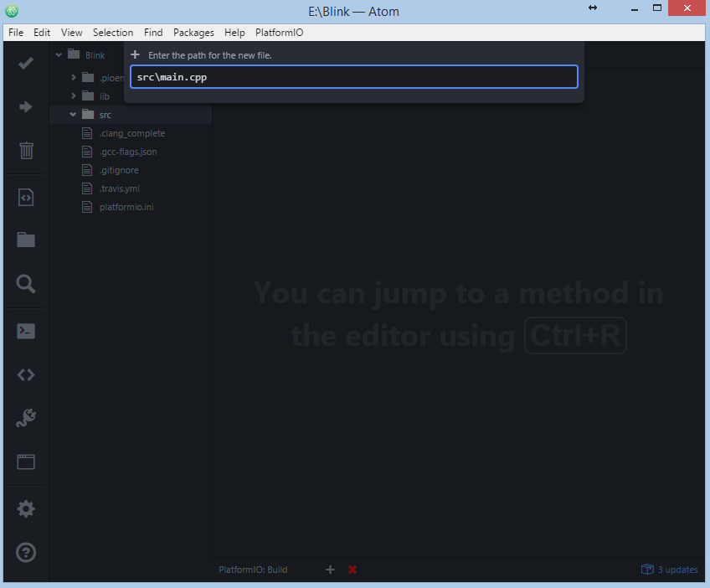Click the red X in status bar
The image size is (710, 588).
click(352, 570)
